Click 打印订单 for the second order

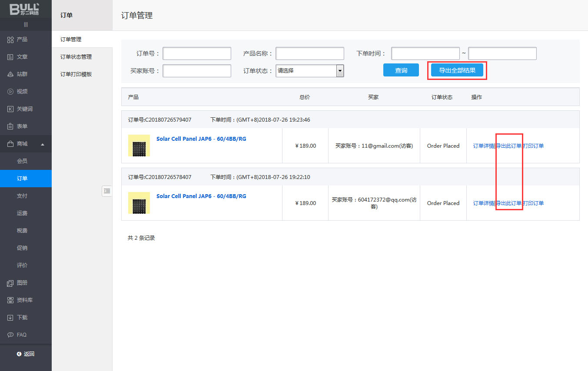tap(533, 203)
